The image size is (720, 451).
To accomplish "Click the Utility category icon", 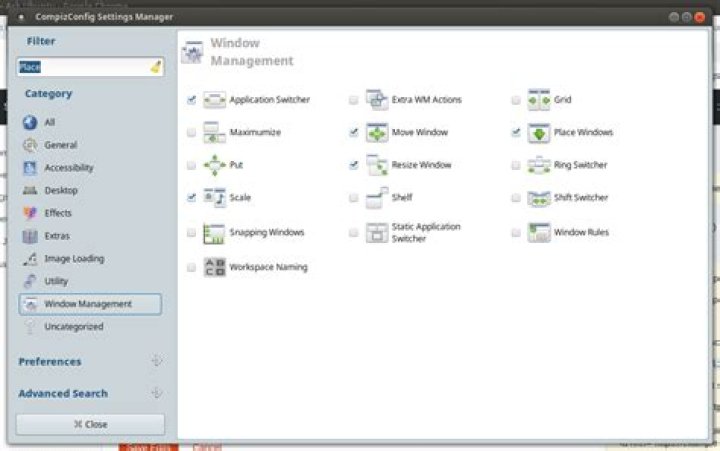I will click(x=30, y=281).
